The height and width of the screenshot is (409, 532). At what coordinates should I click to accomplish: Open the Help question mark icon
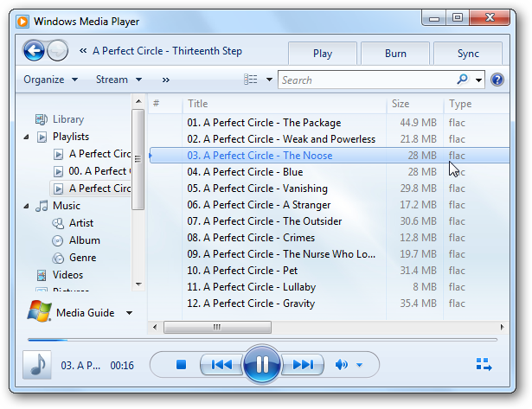coord(497,80)
